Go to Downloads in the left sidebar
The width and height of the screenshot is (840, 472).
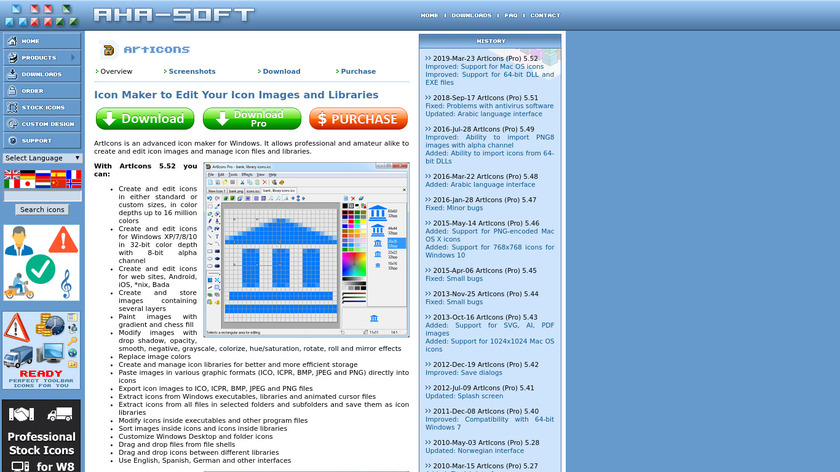[x=42, y=74]
